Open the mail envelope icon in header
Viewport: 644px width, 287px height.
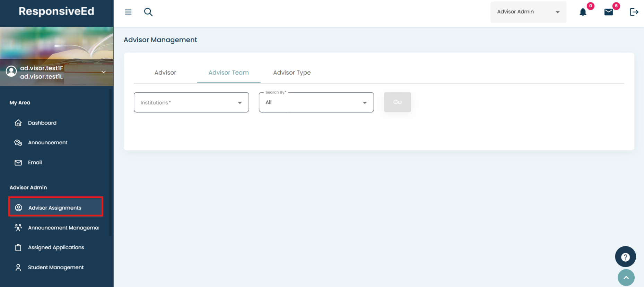609,12
